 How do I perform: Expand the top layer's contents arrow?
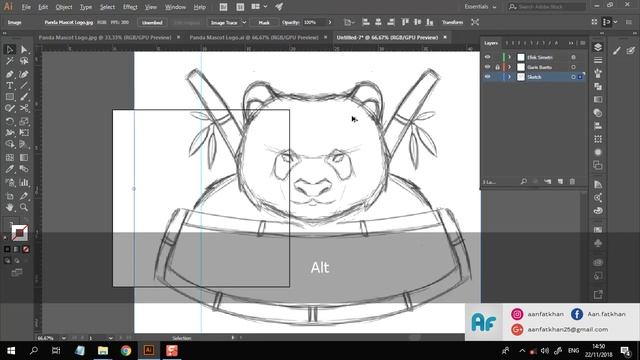pos(509,57)
